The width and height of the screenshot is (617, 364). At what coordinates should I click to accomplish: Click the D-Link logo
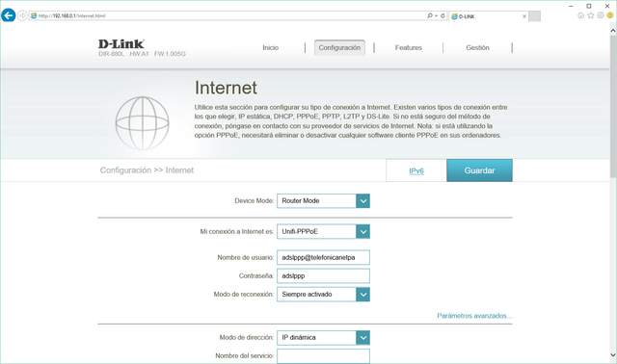click(121, 43)
